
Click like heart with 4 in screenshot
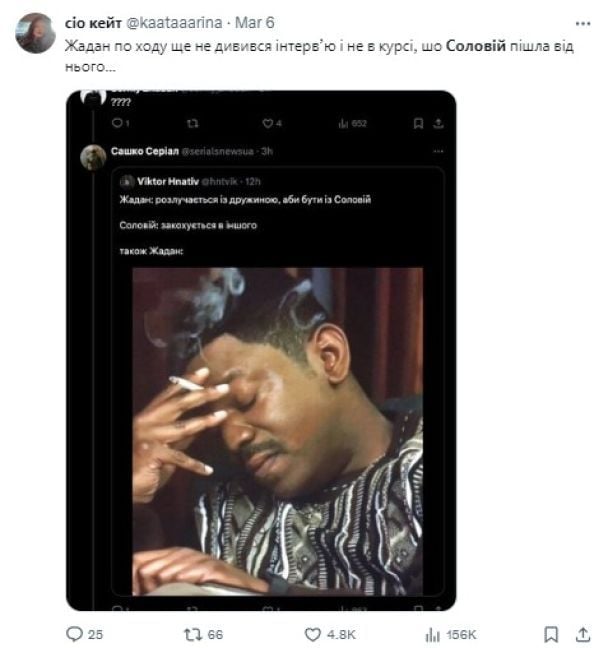(x=267, y=124)
